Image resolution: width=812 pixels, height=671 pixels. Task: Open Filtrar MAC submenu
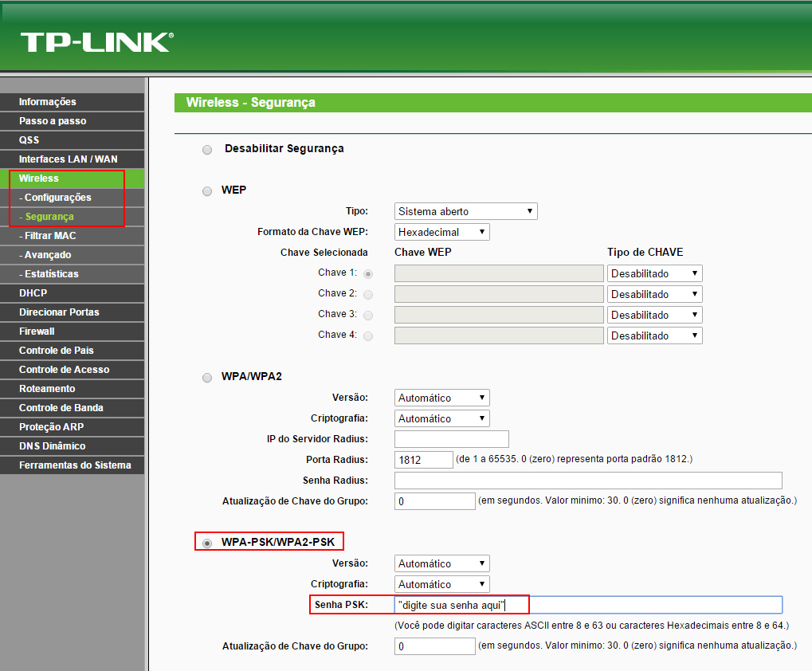click(72, 236)
